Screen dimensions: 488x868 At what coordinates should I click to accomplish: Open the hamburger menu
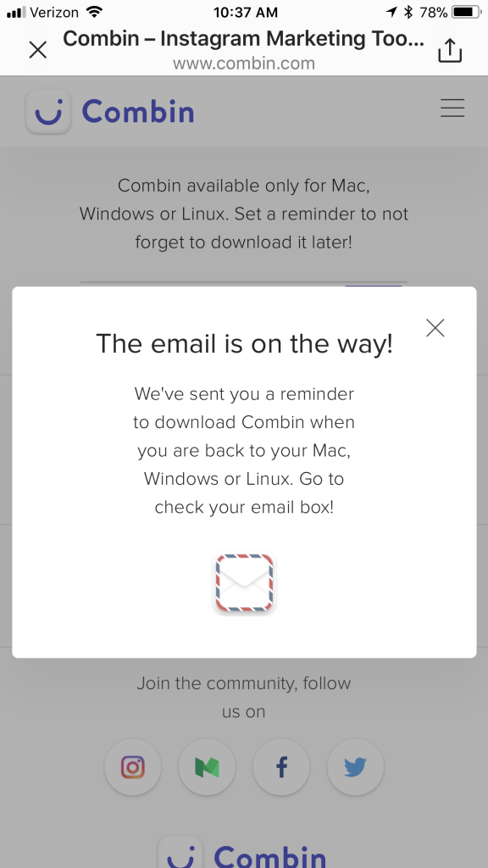pos(452,108)
